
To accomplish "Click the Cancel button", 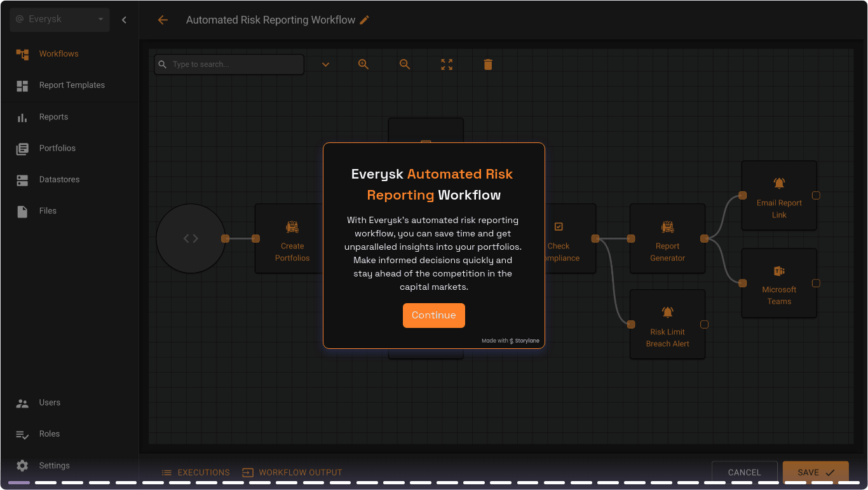I will click(x=745, y=472).
